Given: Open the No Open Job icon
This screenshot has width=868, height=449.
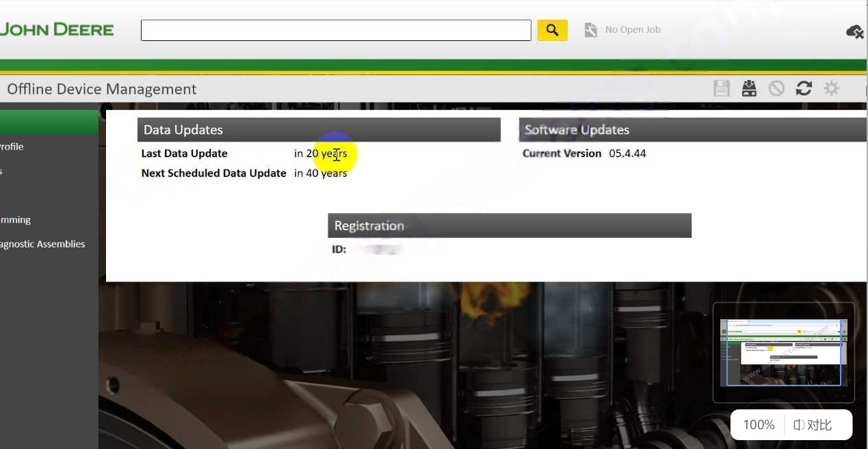Looking at the screenshot, I should pyautogui.click(x=590, y=29).
